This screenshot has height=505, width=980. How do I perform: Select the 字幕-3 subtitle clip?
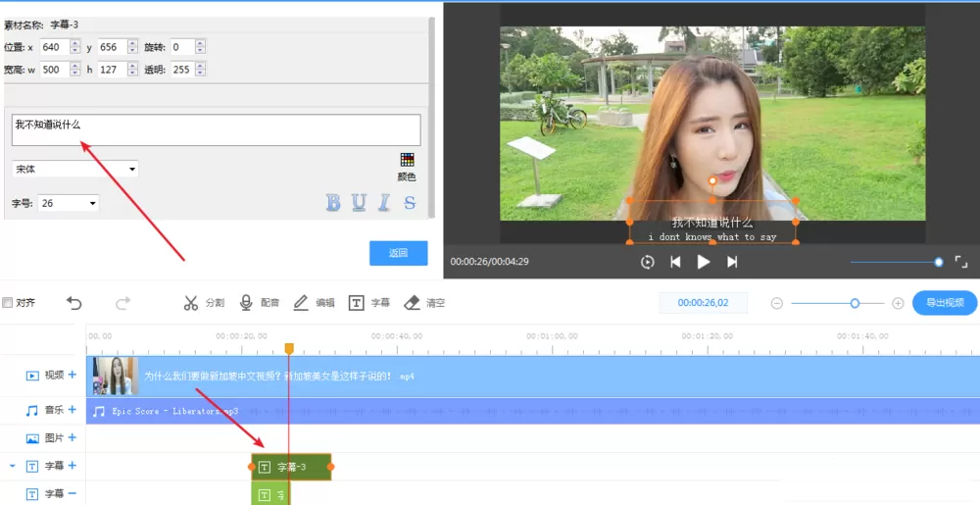pyautogui.click(x=291, y=467)
